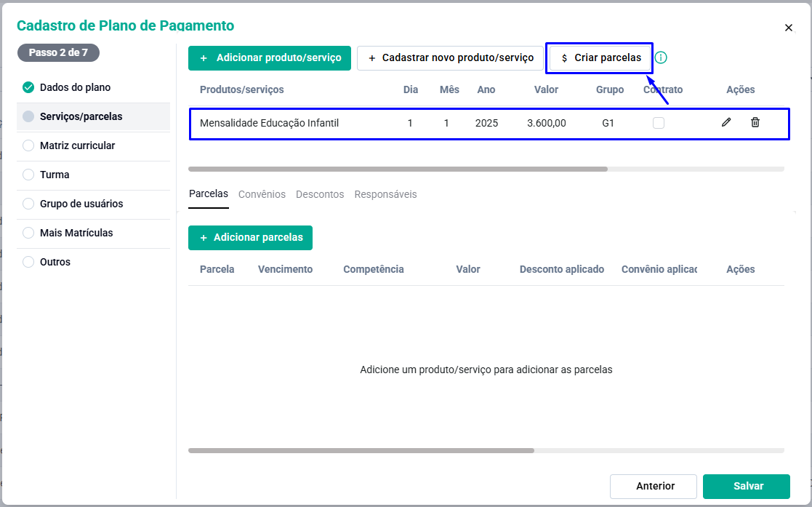Click the Produtos/serviços column header
This screenshot has height=507, width=812.
pyautogui.click(x=242, y=89)
